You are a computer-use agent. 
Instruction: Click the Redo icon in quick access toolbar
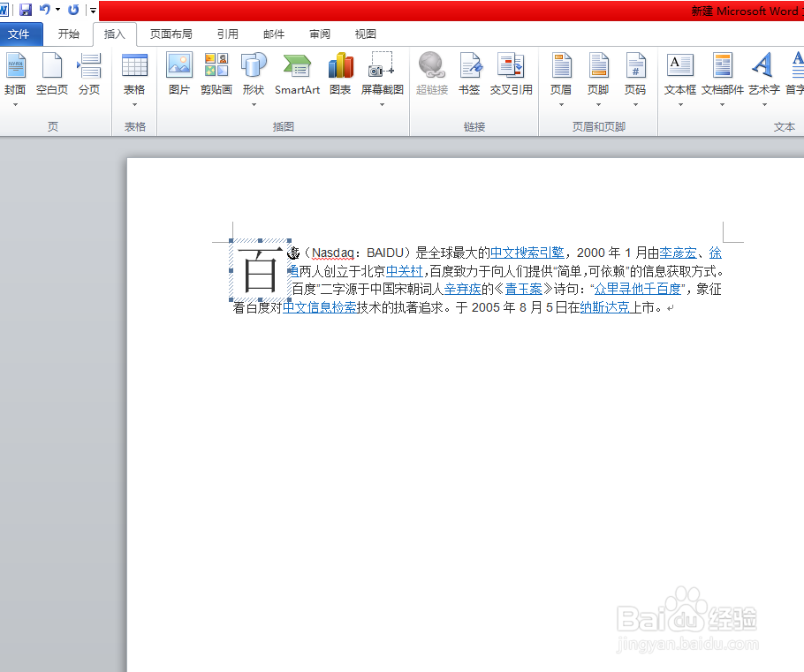click(73, 10)
